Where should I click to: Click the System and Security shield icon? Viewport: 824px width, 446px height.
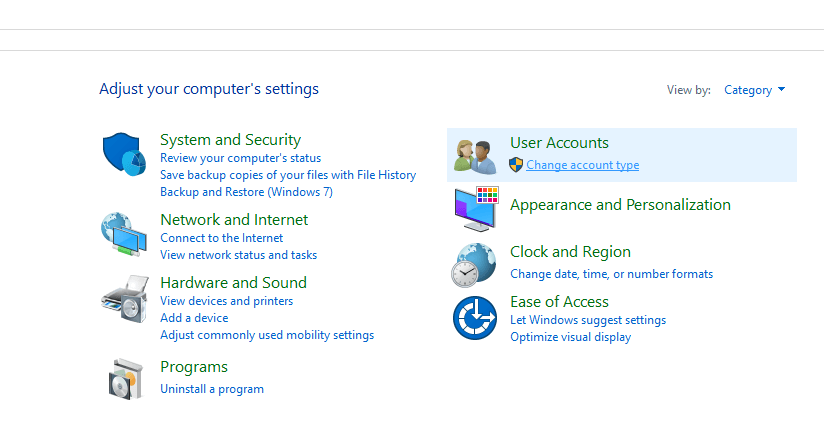point(125,155)
